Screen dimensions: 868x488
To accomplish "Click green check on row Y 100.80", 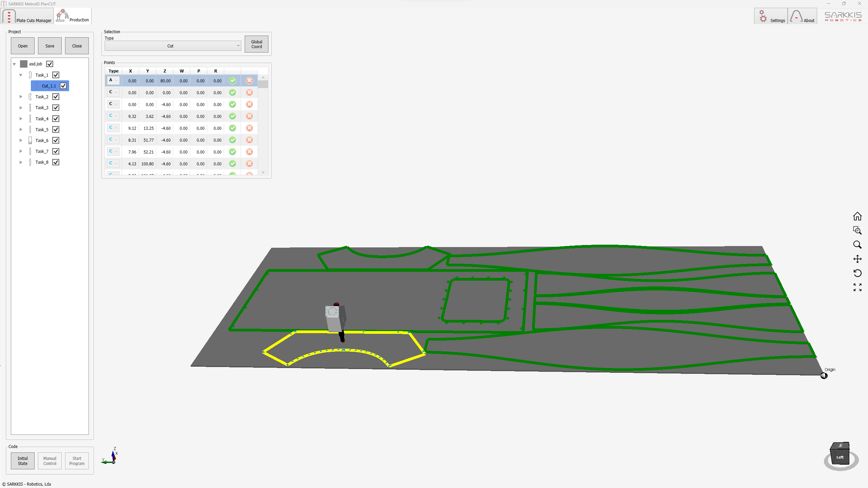I will tap(233, 164).
